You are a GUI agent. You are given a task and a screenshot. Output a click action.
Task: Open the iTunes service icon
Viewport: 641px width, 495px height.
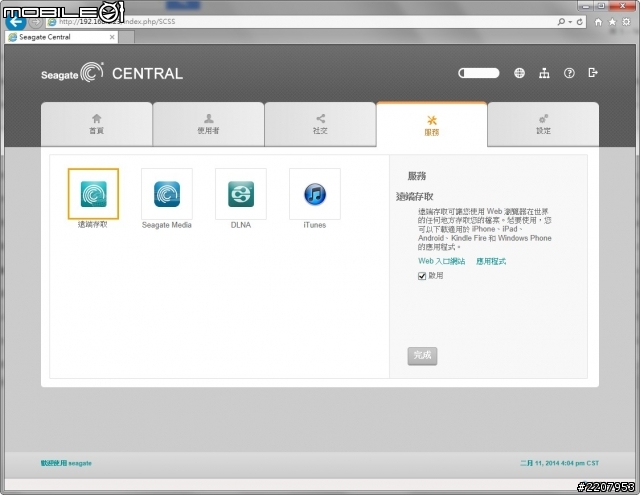pyautogui.click(x=315, y=194)
